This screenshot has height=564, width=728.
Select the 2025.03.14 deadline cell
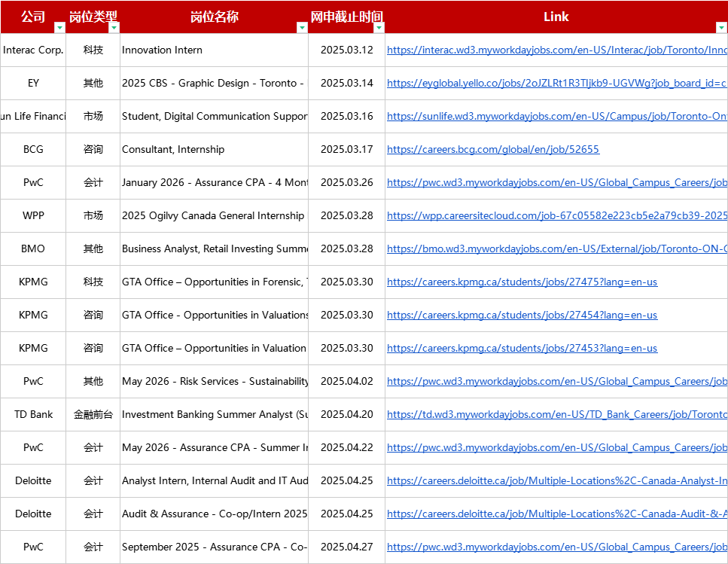coord(346,83)
